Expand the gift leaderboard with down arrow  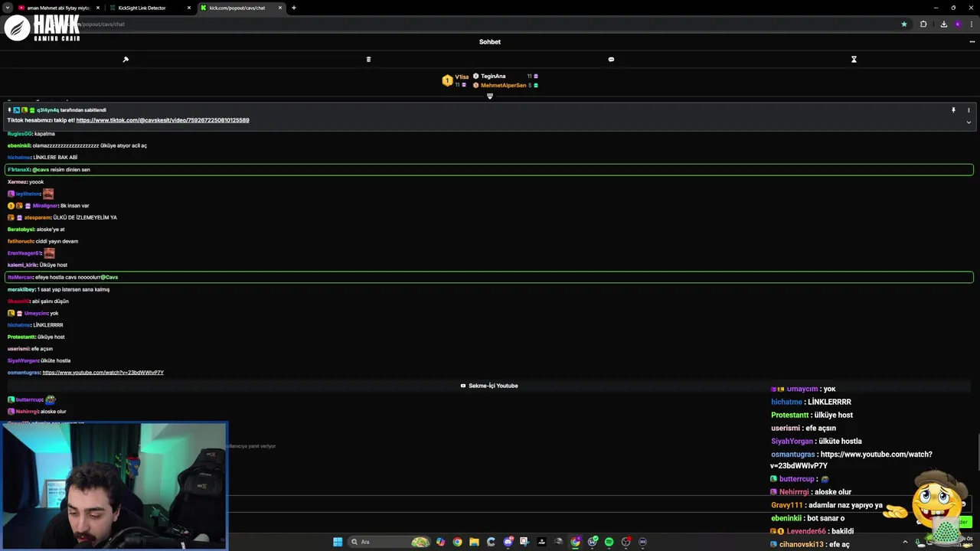[490, 96]
